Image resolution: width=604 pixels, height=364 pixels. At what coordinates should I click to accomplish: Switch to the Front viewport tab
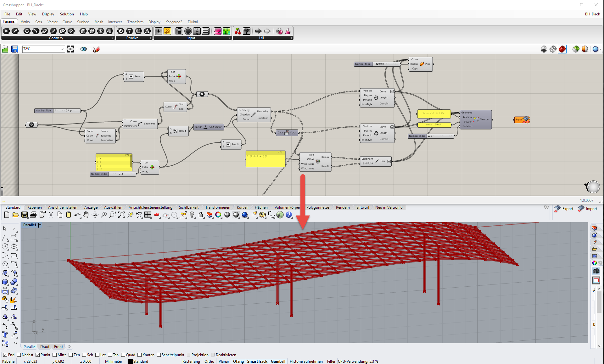point(58,346)
